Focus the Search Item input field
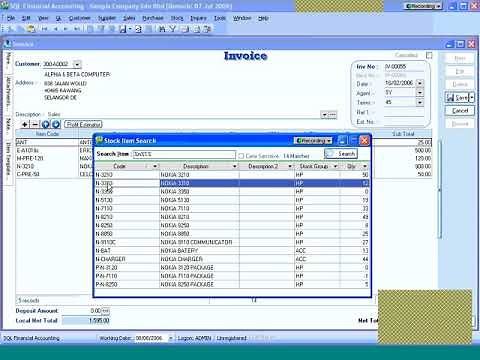The height and width of the screenshot is (360, 480). 184,154
